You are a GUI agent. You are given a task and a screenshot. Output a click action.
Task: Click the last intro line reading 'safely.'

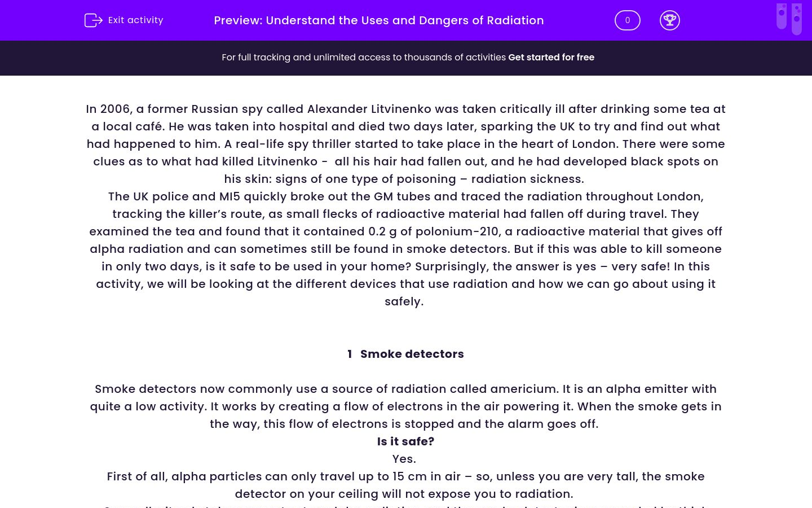[404, 301]
